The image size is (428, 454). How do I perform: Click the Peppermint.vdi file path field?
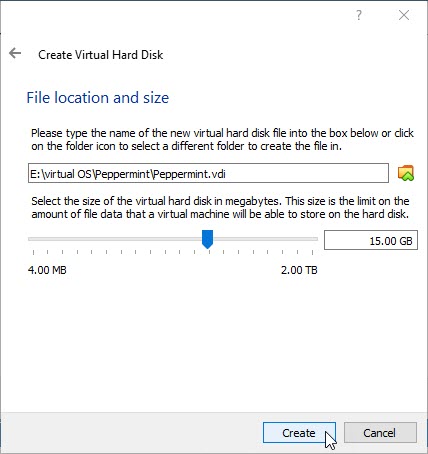point(208,173)
